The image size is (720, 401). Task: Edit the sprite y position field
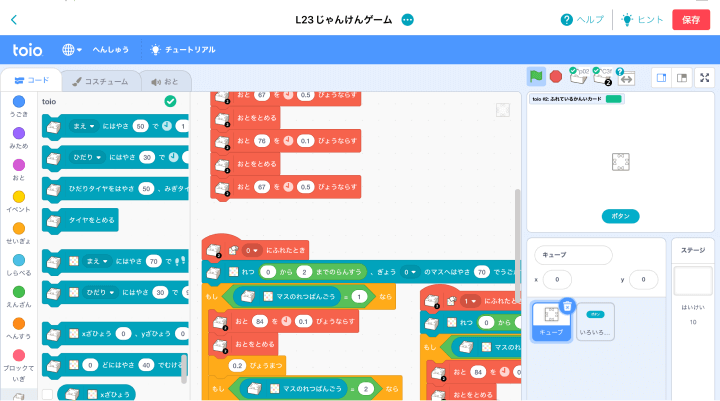click(643, 279)
